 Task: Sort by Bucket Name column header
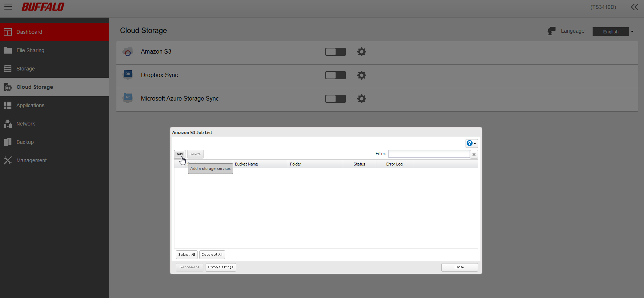click(260, 164)
